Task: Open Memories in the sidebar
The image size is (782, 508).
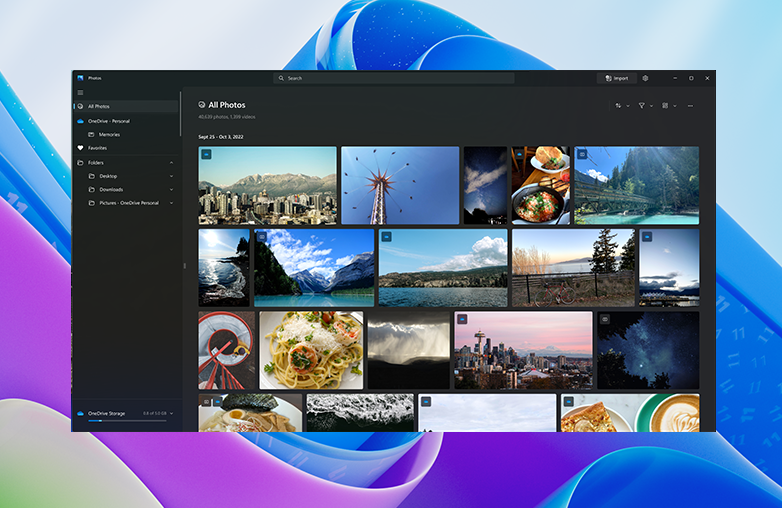Action: (126, 135)
